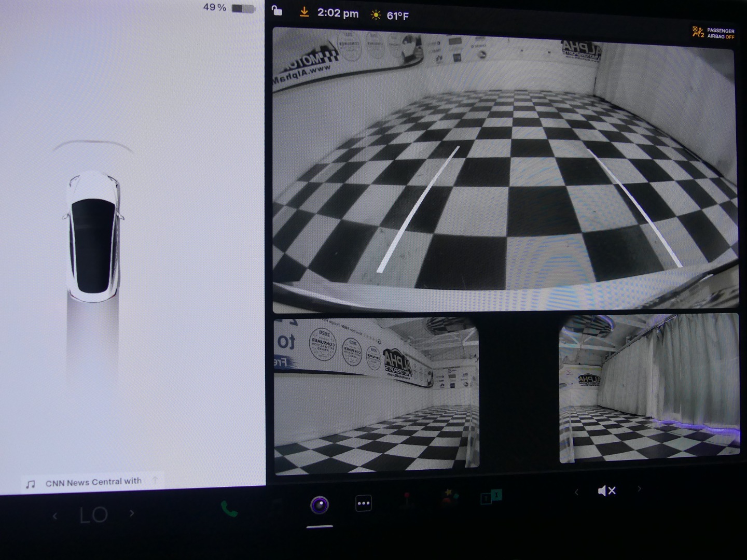The height and width of the screenshot is (560, 747).
Task: Open the theater app icon
Action: point(491,497)
